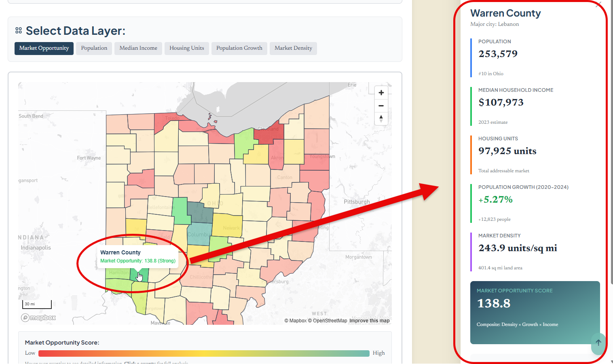This screenshot has width=613, height=364.
Task: Switch to the Population data layer
Action: click(x=94, y=48)
